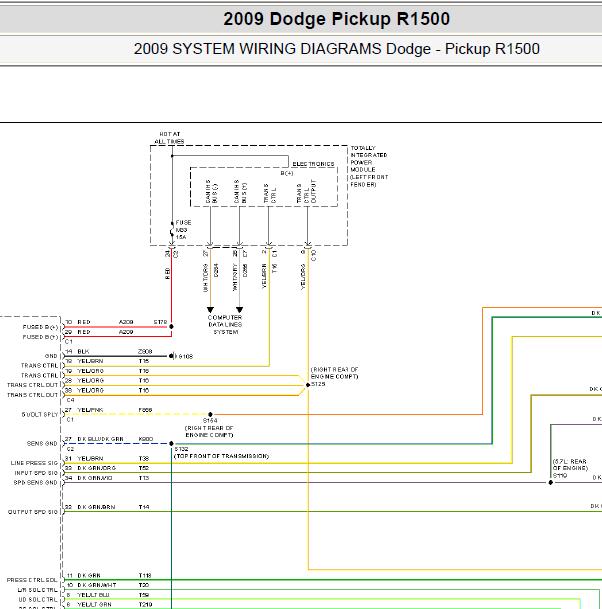The width and height of the screenshot is (602, 609).
Task: Click the "G108" ground label
Action: pyautogui.click(x=186, y=356)
